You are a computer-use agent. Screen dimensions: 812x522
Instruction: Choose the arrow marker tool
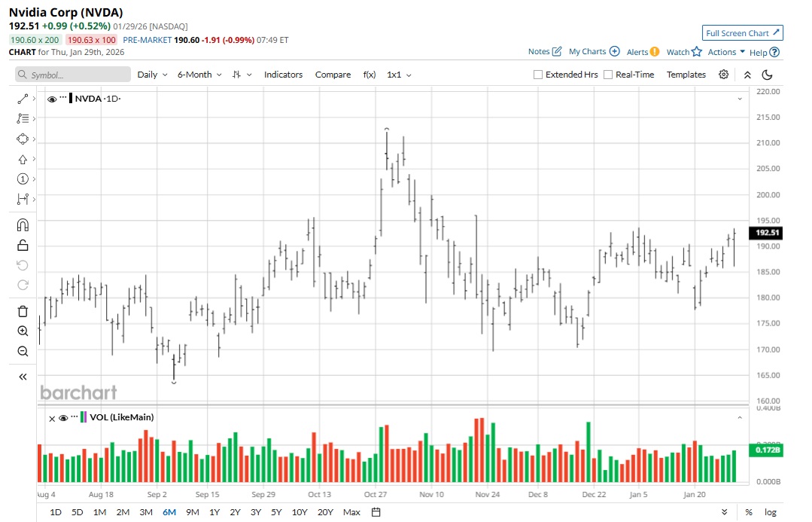(x=23, y=159)
